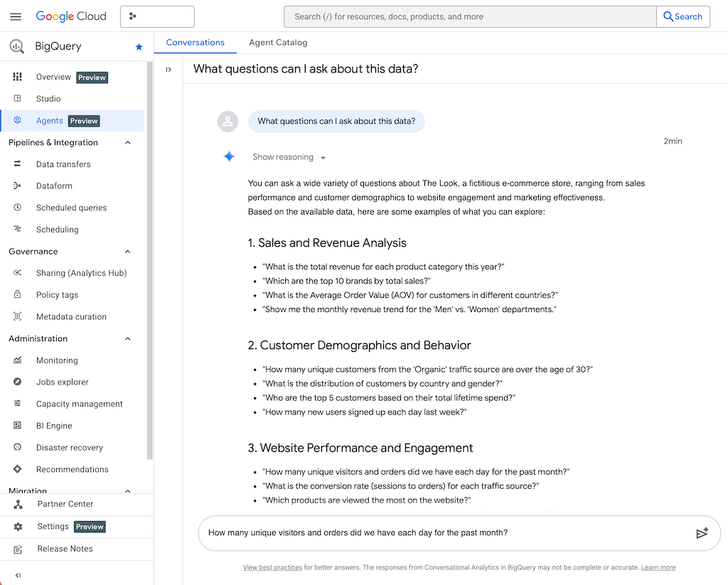
Task: Select the Scheduled queries clock icon
Action: point(18,208)
